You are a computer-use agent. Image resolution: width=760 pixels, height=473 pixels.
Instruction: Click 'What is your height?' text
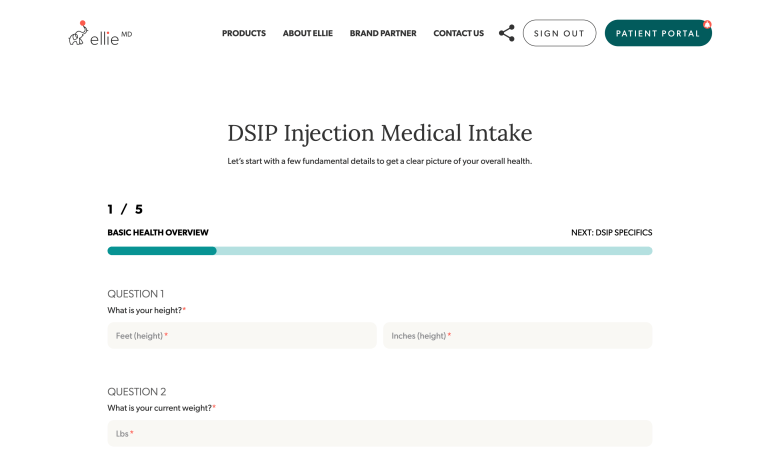[x=144, y=310]
